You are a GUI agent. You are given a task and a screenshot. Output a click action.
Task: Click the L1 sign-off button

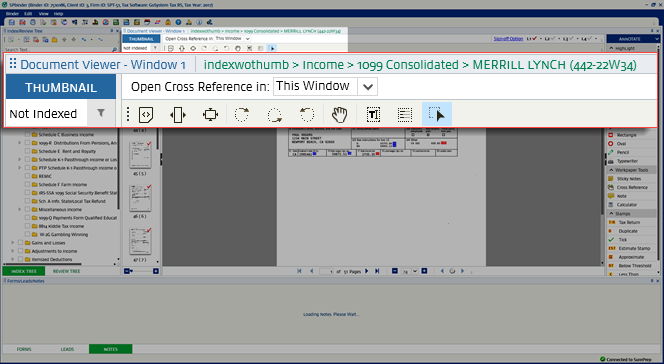pyautogui.click(x=532, y=39)
